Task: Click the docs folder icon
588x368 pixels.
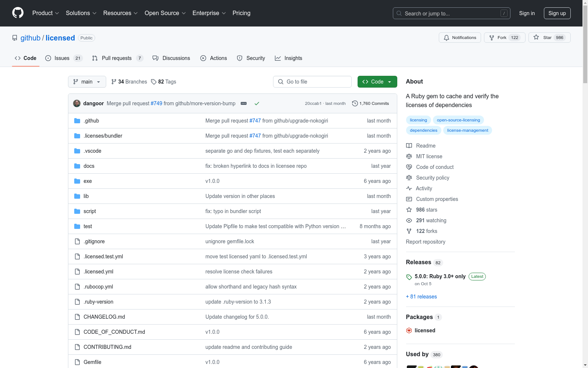Action: [x=77, y=166]
